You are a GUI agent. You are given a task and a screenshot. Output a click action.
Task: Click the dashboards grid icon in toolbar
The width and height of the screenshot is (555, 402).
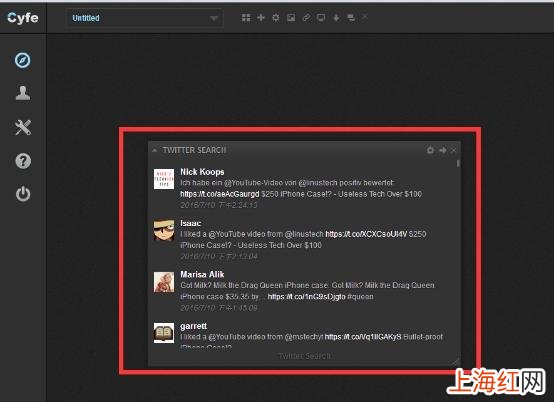tap(246, 17)
